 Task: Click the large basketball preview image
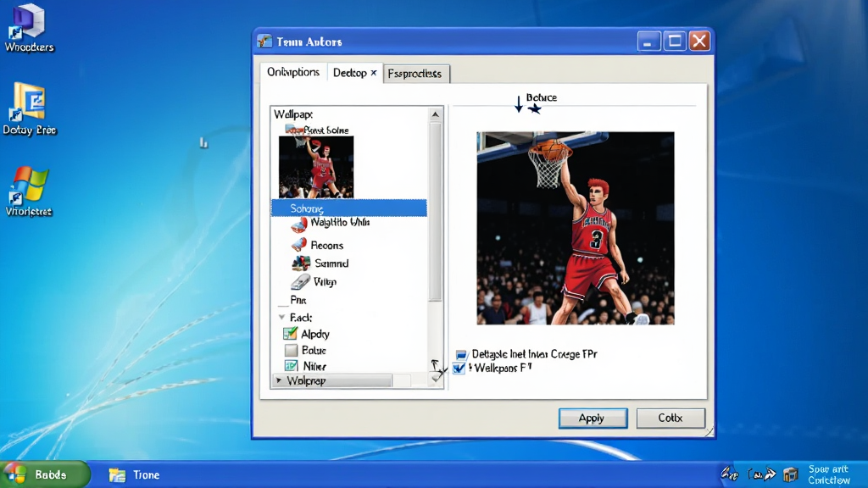(576, 228)
